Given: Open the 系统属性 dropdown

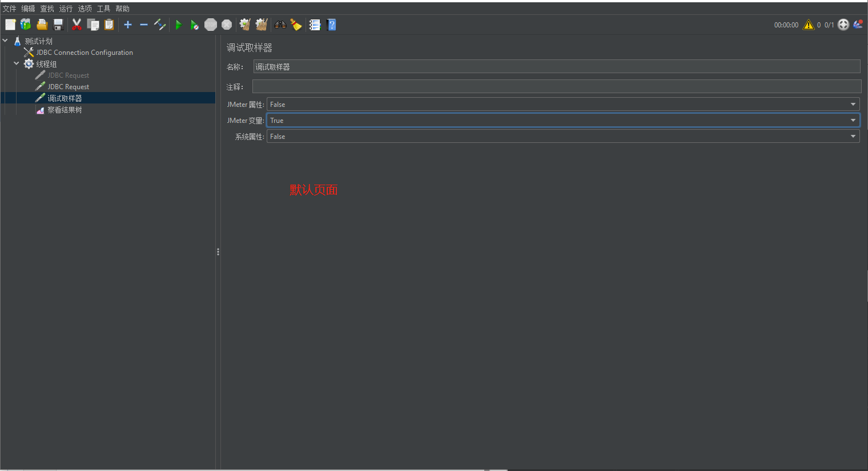Looking at the screenshot, I should coord(563,137).
